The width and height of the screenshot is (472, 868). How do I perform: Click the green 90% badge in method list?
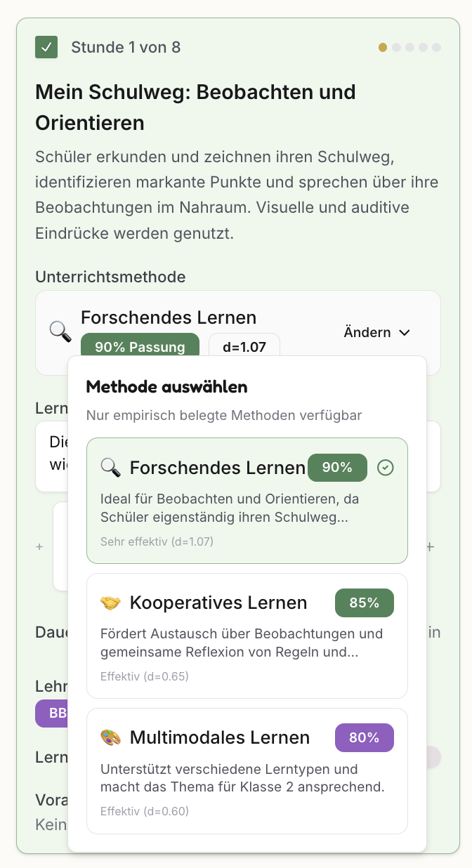tap(337, 468)
